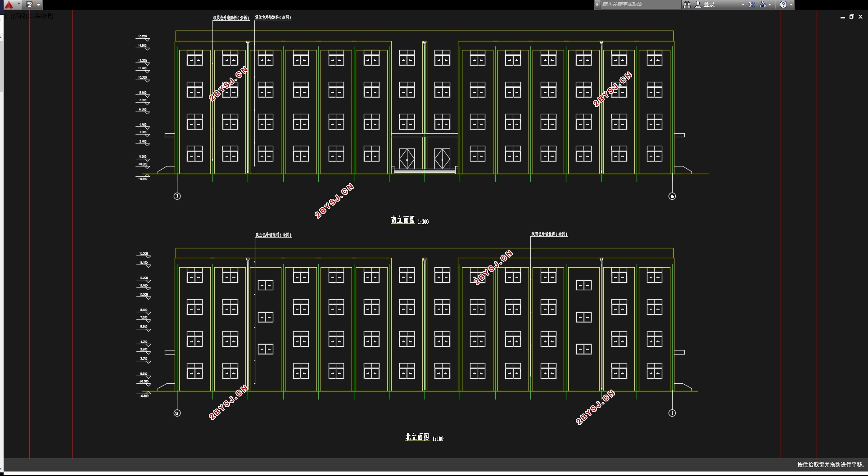Click the Save As quick access icon

[x=30, y=4]
